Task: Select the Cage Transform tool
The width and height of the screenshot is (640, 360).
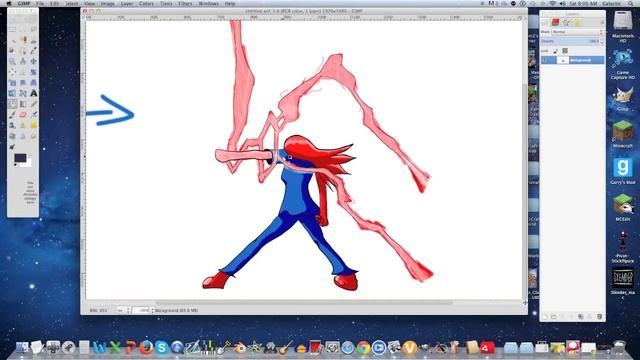Action: pyautogui.click(x=23, y=93)
